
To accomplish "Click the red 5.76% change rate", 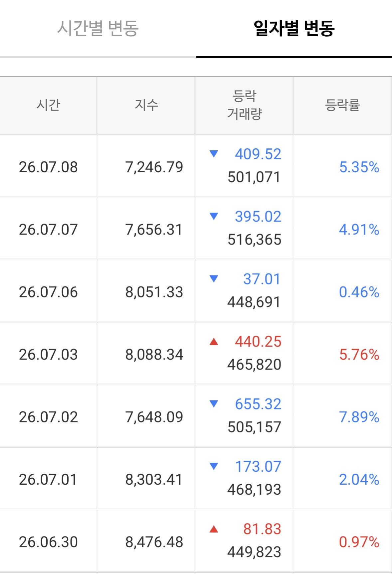I will pyautogui.click(x=359, y=354).
